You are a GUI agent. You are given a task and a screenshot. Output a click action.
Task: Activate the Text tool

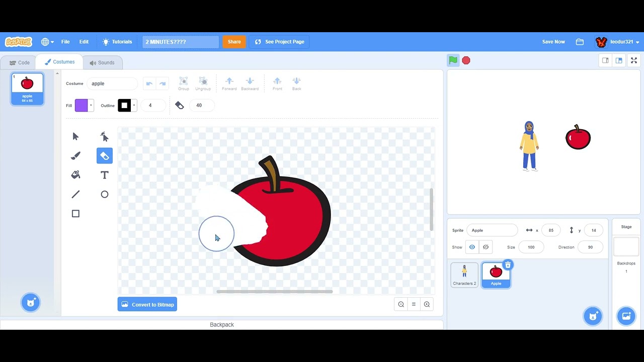(x=105, y=175)
